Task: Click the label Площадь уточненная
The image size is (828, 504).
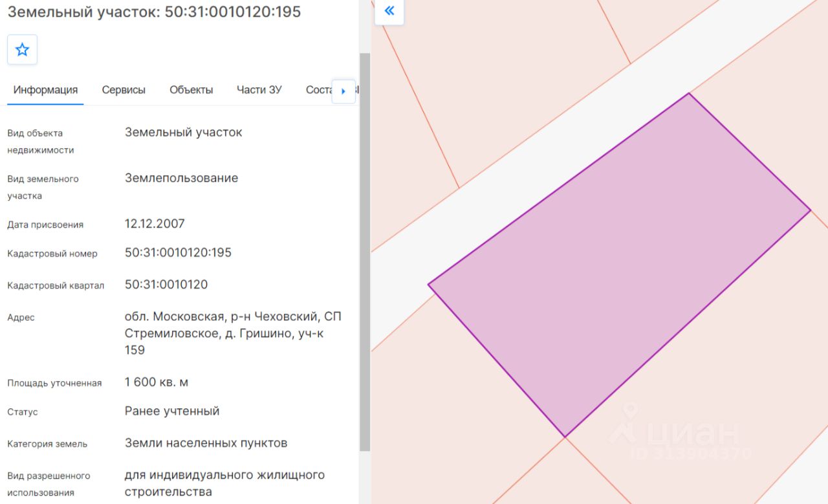Action: pyautogui.click(x=54, y=383)
